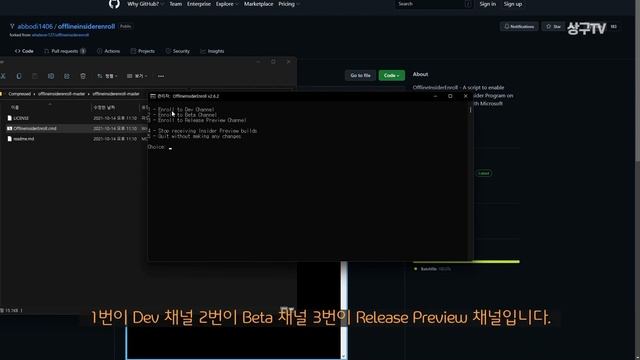Open the abbodi1406 user profile link

[x=35, y=27]
